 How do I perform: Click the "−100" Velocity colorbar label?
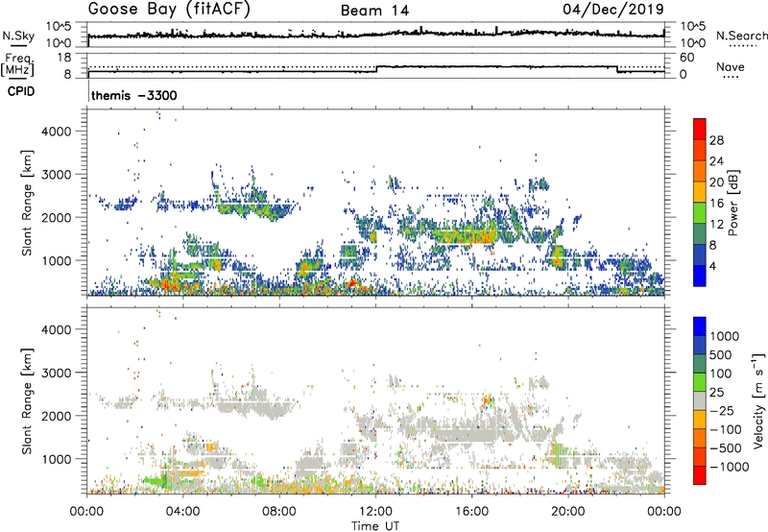726,429
